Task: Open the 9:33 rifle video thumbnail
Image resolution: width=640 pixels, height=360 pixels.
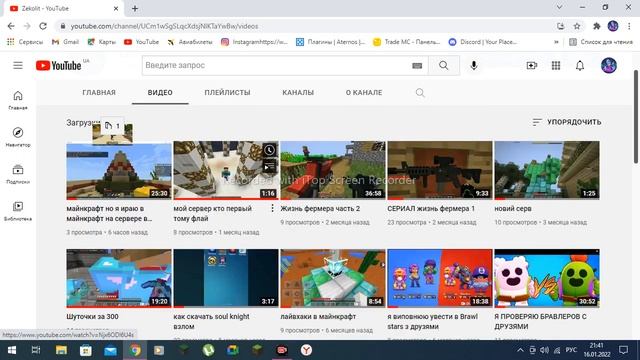Action: (440, 170)
